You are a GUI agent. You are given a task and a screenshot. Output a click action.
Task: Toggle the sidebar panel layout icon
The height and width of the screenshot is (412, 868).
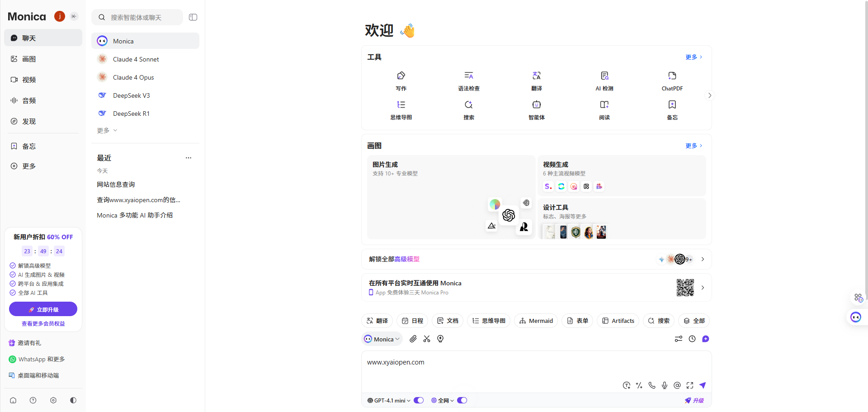[193, 17]
